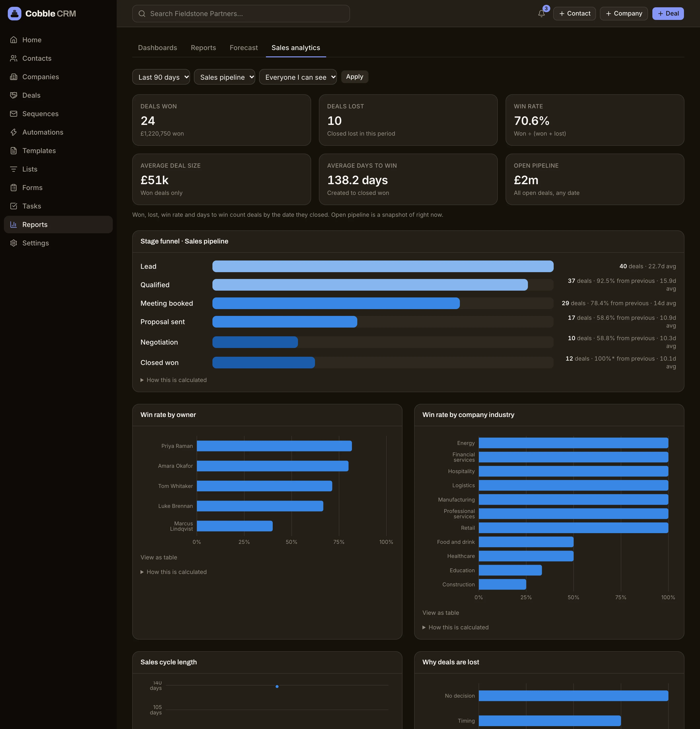Screen dimensions: 700x729
Task: Click the search magnifier icon
Action: [x=142, y=14]
